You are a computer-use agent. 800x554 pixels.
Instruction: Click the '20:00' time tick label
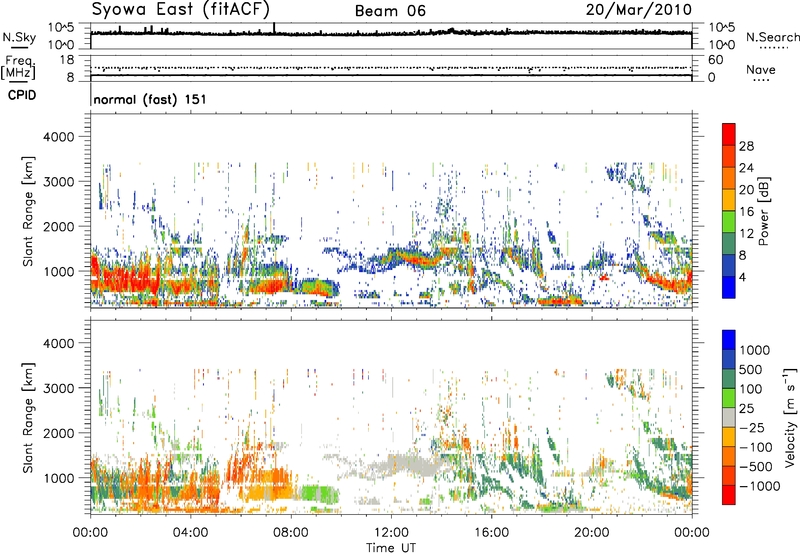(x=591, y=533)
